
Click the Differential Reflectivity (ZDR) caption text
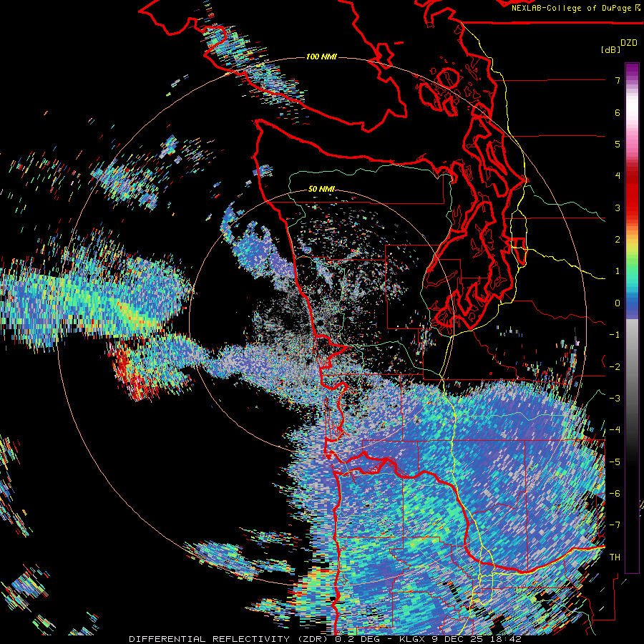click(228, 639)
